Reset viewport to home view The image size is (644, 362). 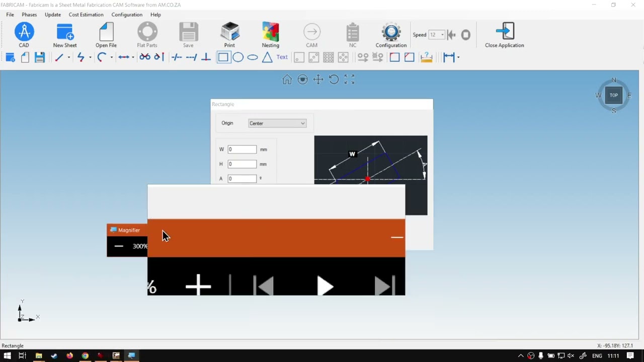(287, 79)
